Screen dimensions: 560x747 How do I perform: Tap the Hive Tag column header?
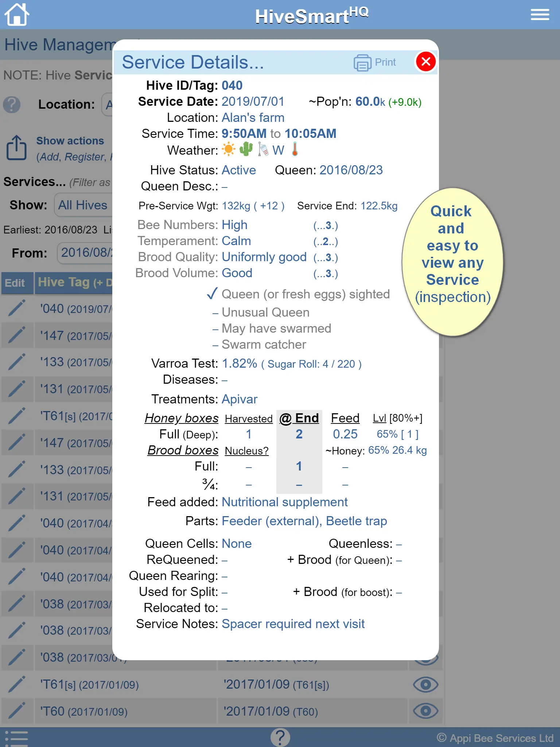[x=74, y=282]
